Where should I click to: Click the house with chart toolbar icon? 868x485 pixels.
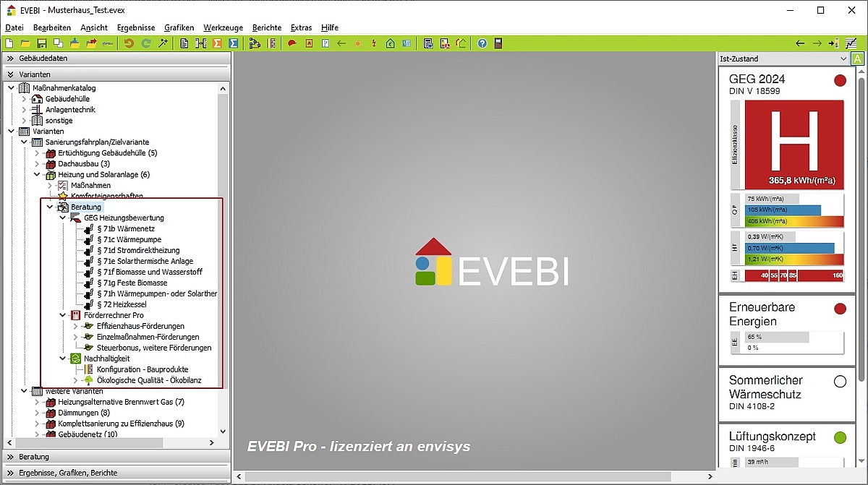tap(461, 43)
